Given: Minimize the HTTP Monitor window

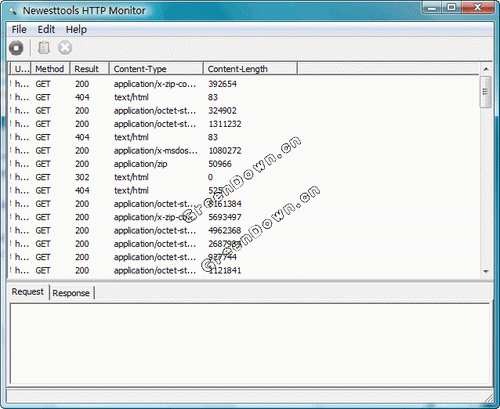Looking at the screenshot, I should [432, 7].
